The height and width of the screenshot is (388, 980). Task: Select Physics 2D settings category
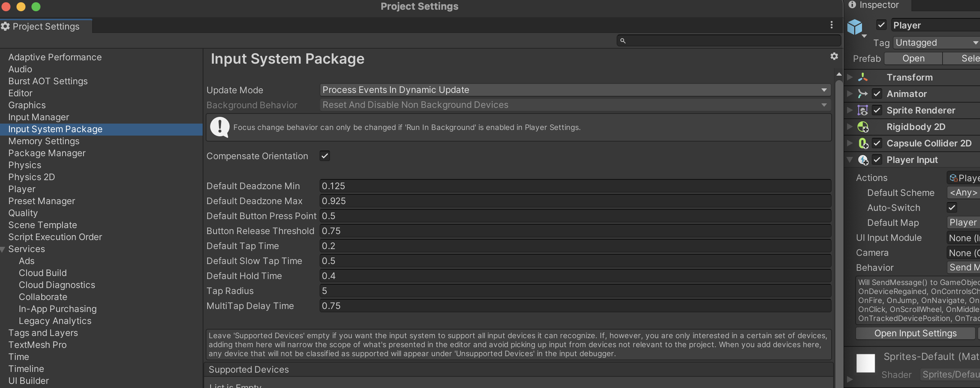pos(31,177)
